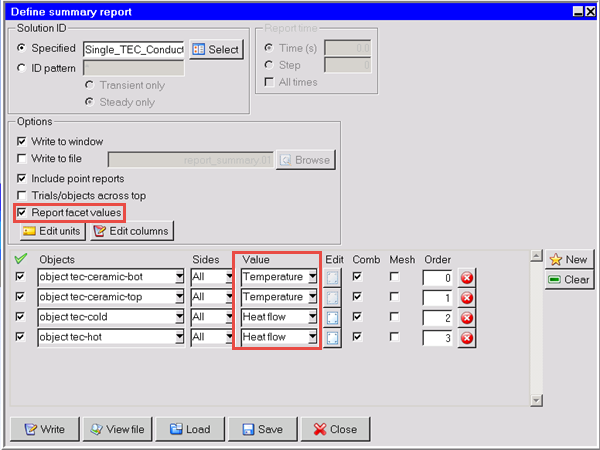
Task: Toggle Comb checkbox for tec-ceramic-top row
Action: pyautogui.click(x=357, y=297)
